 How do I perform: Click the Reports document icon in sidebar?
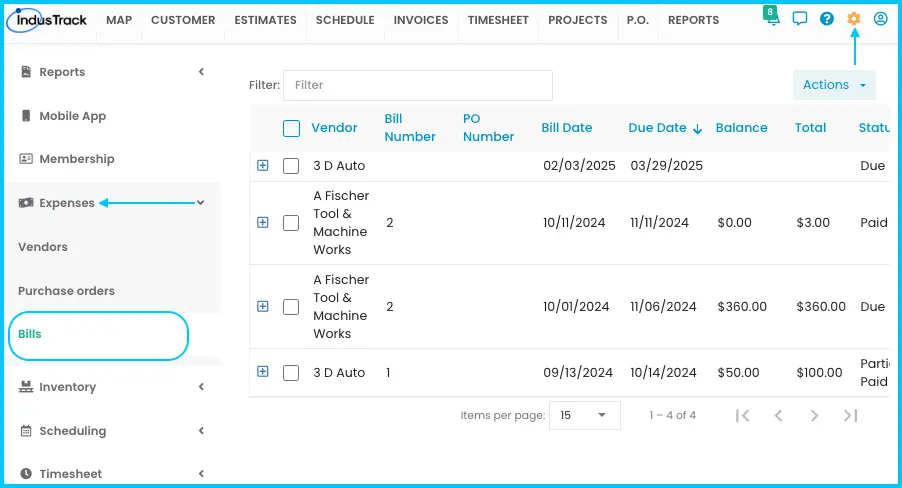point(26,71)
